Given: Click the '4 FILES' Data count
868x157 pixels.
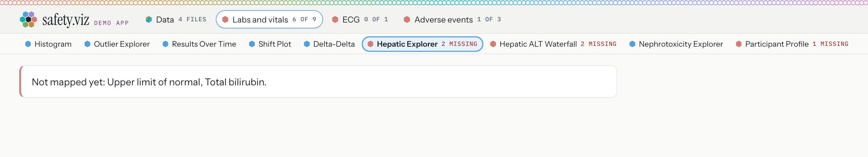Looking at the screenshot, I should click(x=192, y=19).
